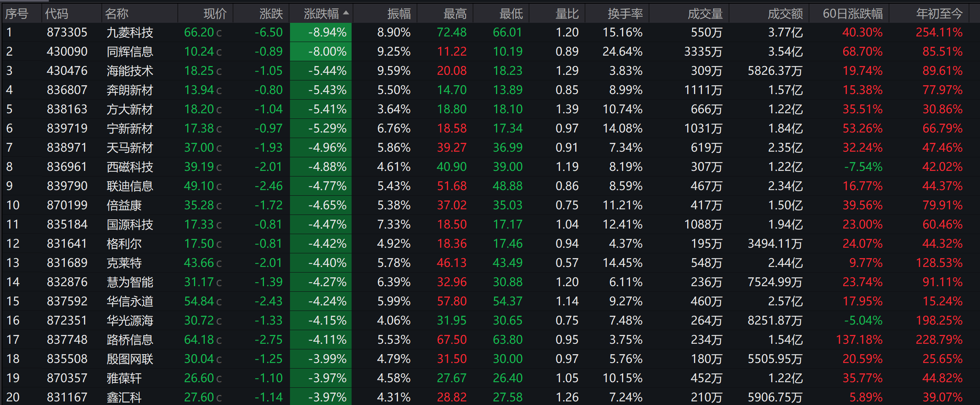Click the 60日涨跌幅 column header

coord(853,14)
